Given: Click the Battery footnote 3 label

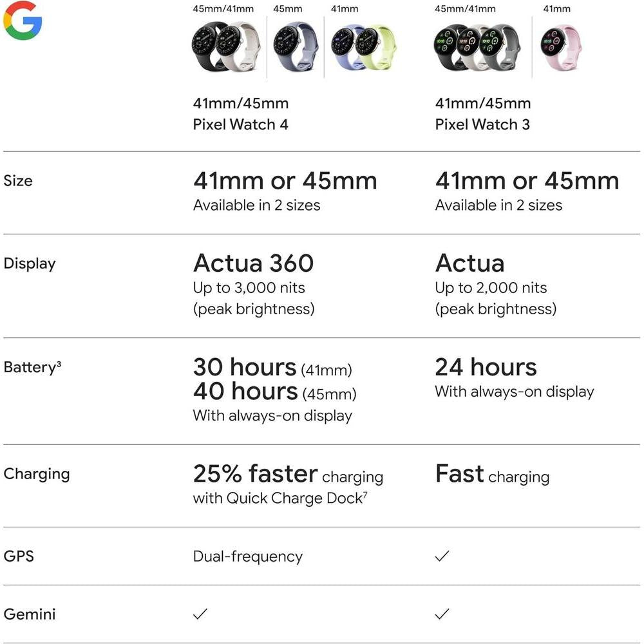Looking at the screenshot, I should coord(32,367).
